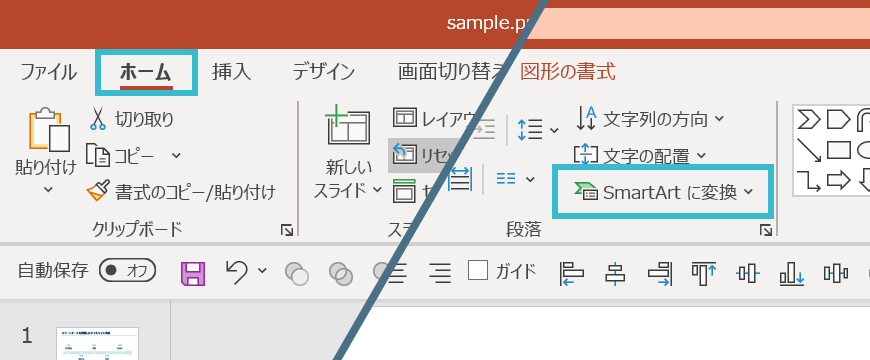Click the 自動保存 label
This screenshot has width=870, height=360.
(x=53, y=271)
